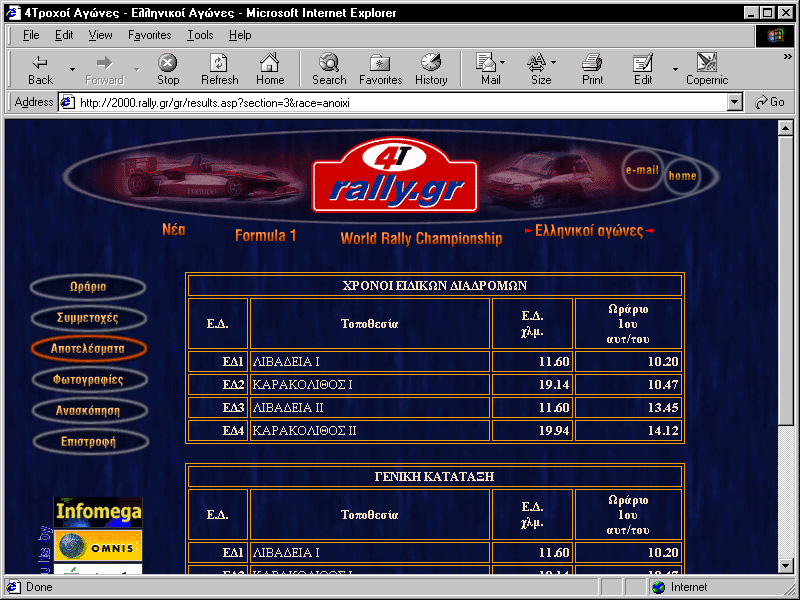800x600 pixels.
Task: Click the Ωράριο sidebar button
Action: (88, 287)
